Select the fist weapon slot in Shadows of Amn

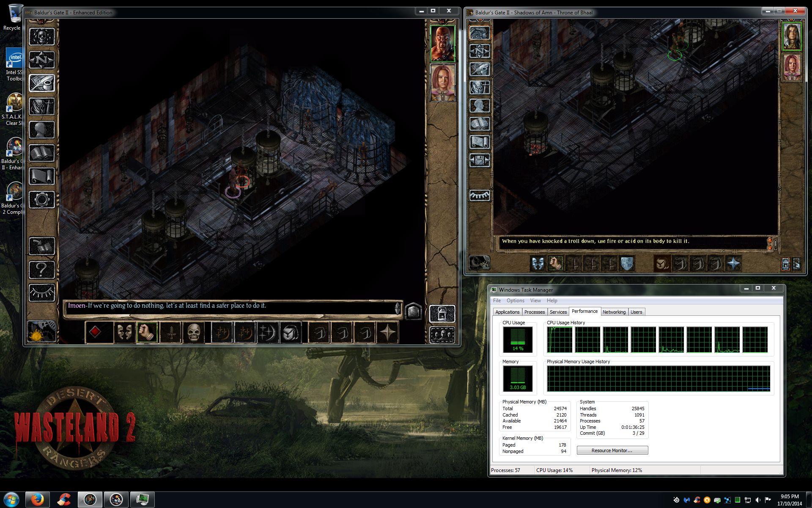click(x=556, y=264)
